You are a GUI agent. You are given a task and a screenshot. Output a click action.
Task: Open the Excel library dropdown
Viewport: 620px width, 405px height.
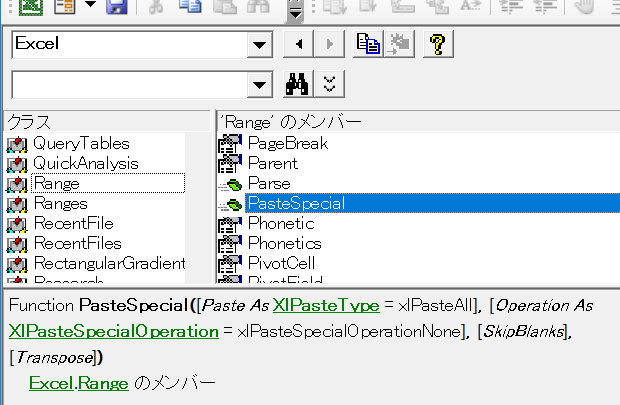click(259, 45)
